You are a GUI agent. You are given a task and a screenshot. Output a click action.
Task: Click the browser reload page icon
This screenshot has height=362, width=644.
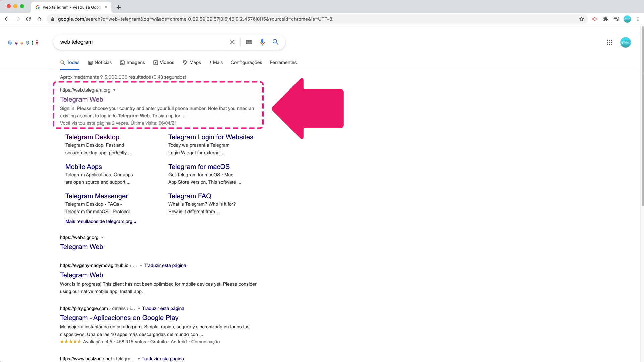coord(28,19)
